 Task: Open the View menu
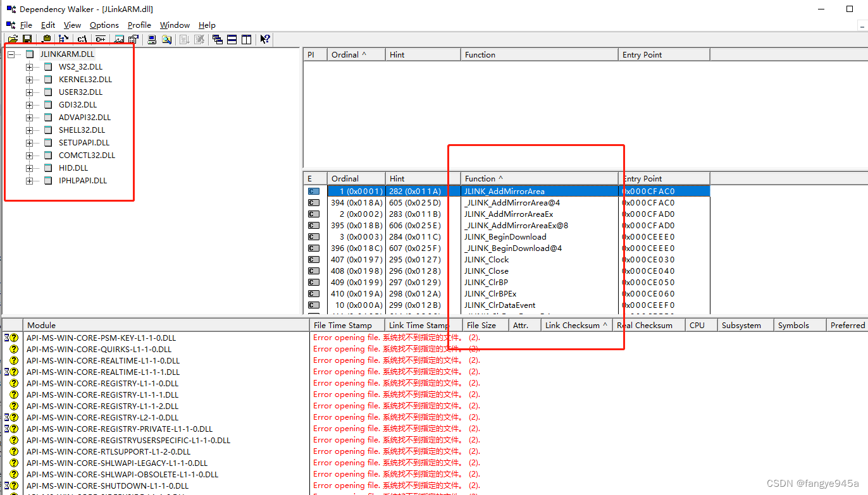(x=73, y=25)
